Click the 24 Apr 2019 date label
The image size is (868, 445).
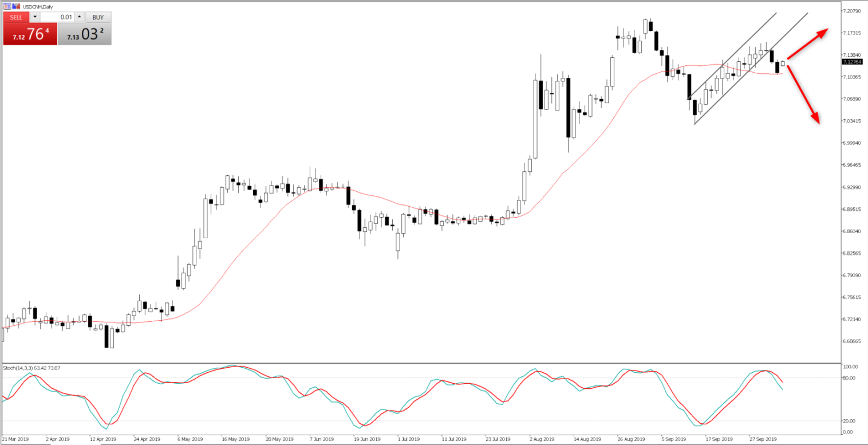[x=146, y=440]
